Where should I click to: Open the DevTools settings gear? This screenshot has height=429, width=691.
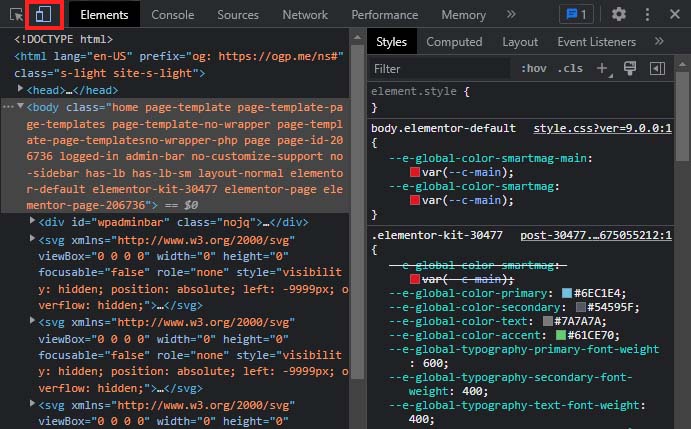click(x=619, y=15)
